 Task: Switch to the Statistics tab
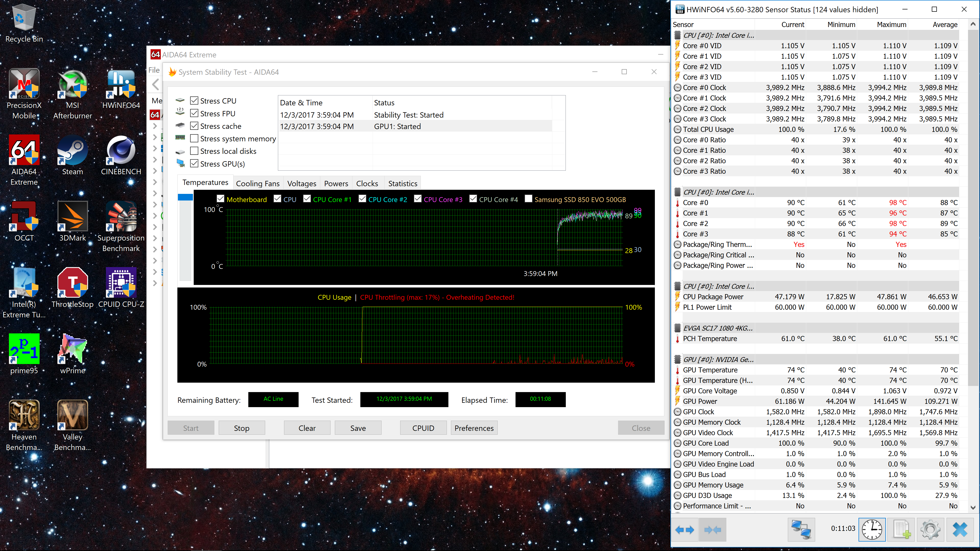pyautogui.click(x=402, y=184)
